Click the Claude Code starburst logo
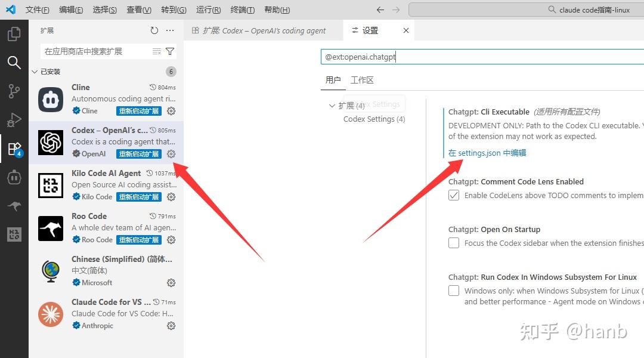The height and width of the screenshot is (358, 644). point(51,314)
